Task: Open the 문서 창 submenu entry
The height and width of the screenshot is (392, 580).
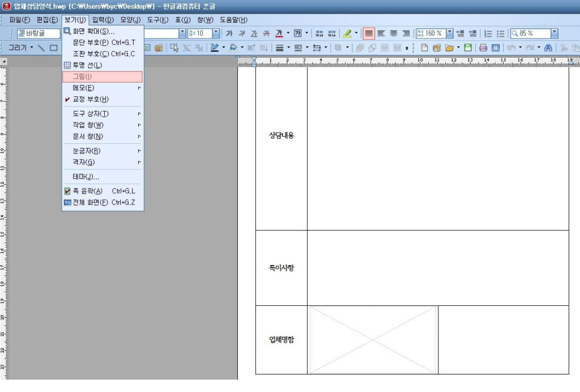Action: pos(103,137)
